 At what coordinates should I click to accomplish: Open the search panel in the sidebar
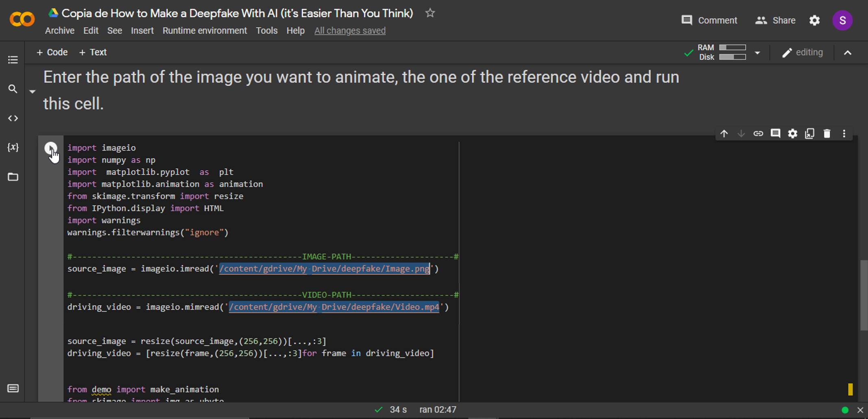click(13, 89)
